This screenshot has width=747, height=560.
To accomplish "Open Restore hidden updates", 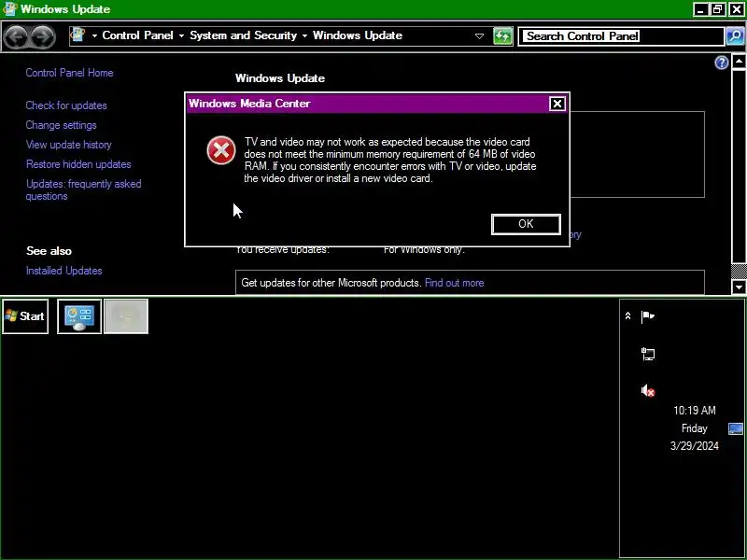I will pyautogui.click(x=78, y=164).
